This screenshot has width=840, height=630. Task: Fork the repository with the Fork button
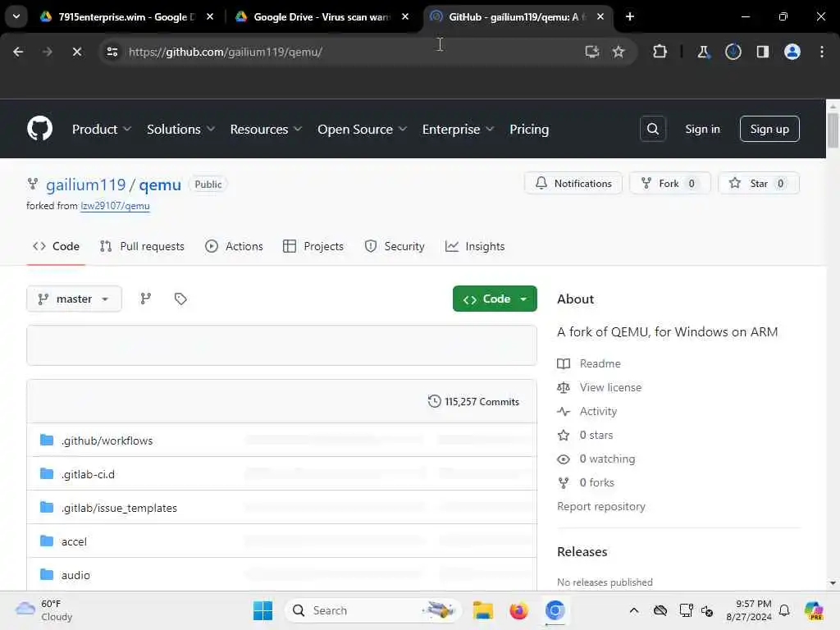click(x=669, y=183)
